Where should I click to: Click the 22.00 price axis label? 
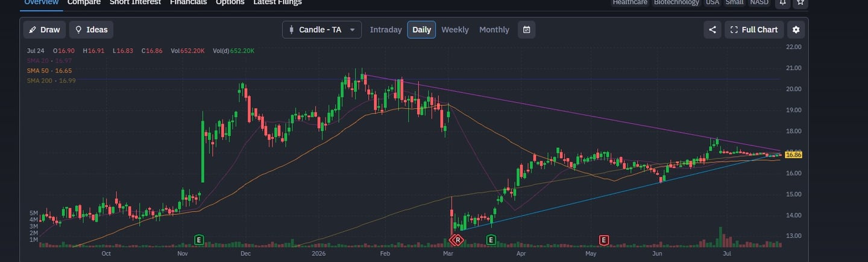(x=794, y=46)
